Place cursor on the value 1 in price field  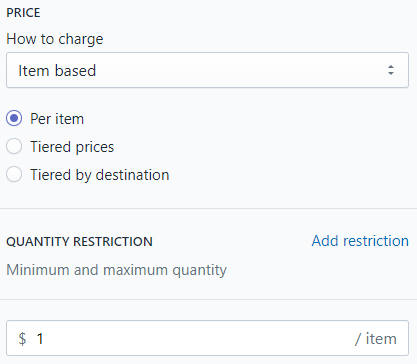pos(40,339)
